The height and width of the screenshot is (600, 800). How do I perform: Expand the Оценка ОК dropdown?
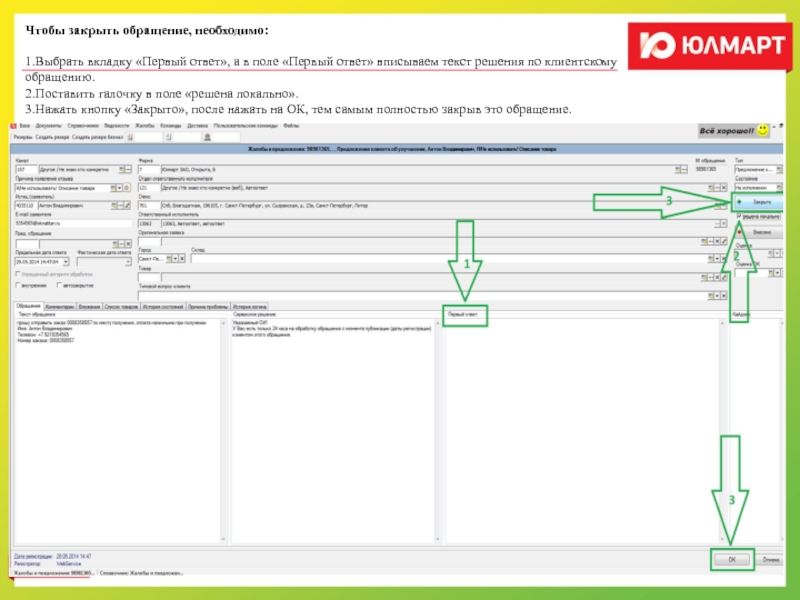tap(777, 273)
